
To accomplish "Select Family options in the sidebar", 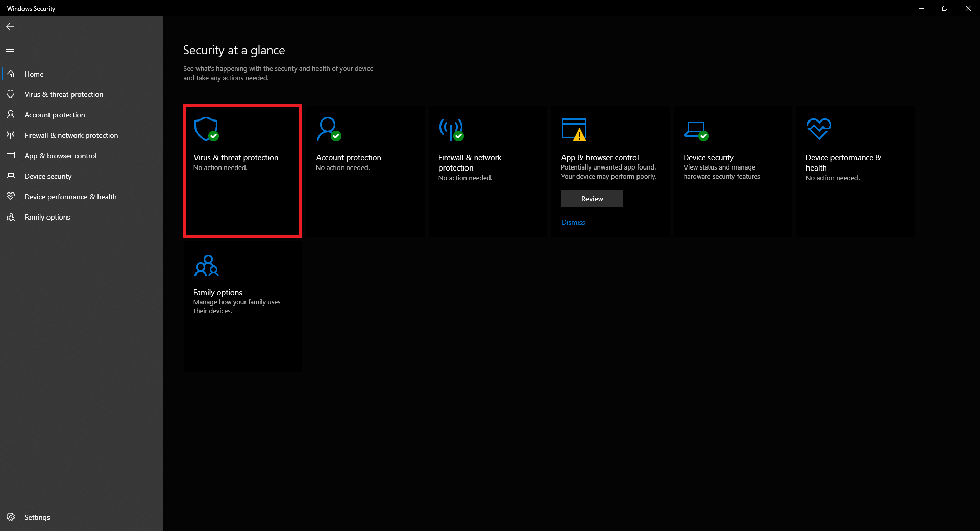I will pos(47,217).
